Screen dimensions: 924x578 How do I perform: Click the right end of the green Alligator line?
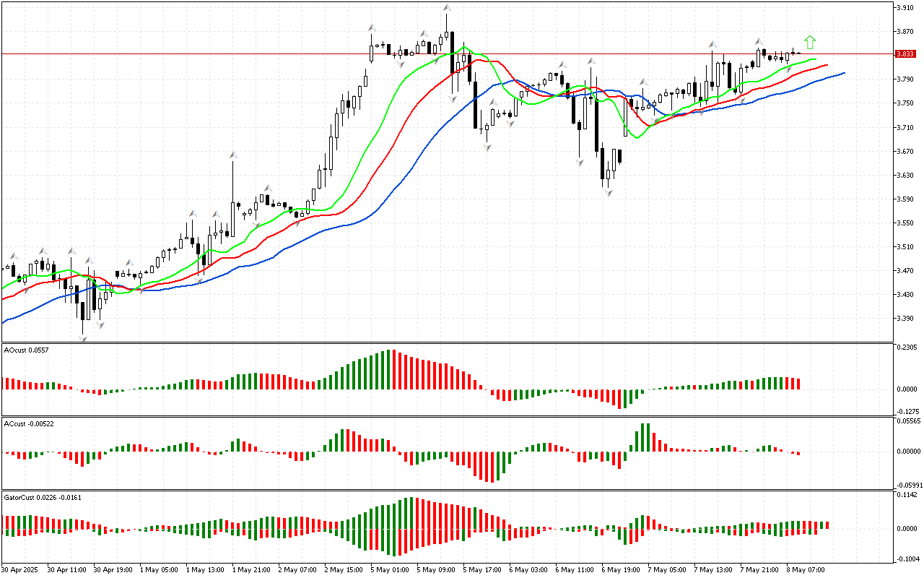click(816, 59)
